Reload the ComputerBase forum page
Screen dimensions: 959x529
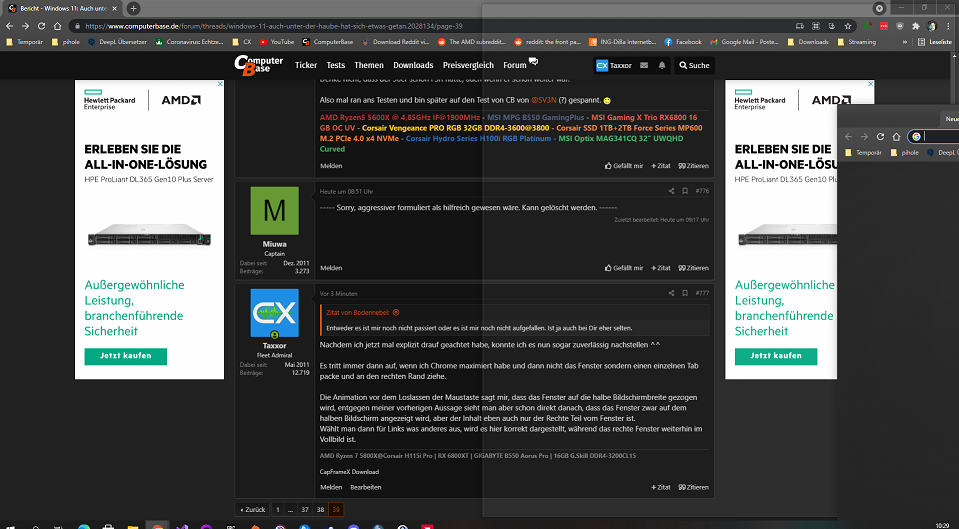click(x=41, y=26)
